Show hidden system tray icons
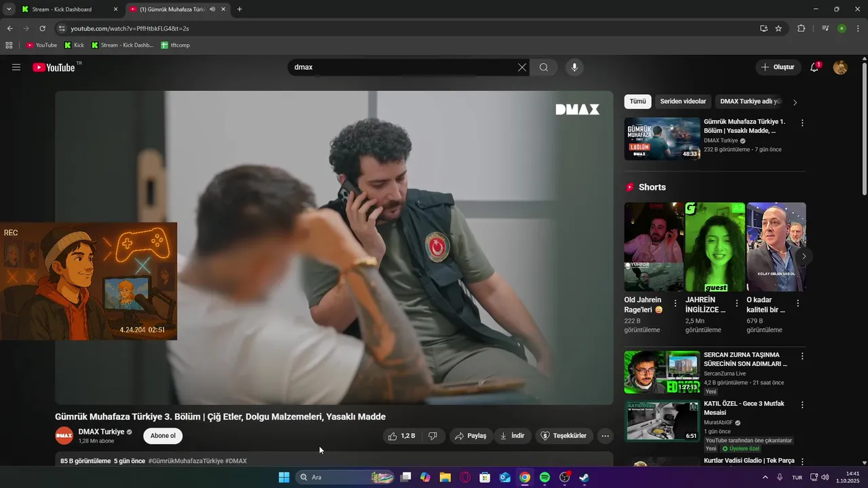 point(766,477)
